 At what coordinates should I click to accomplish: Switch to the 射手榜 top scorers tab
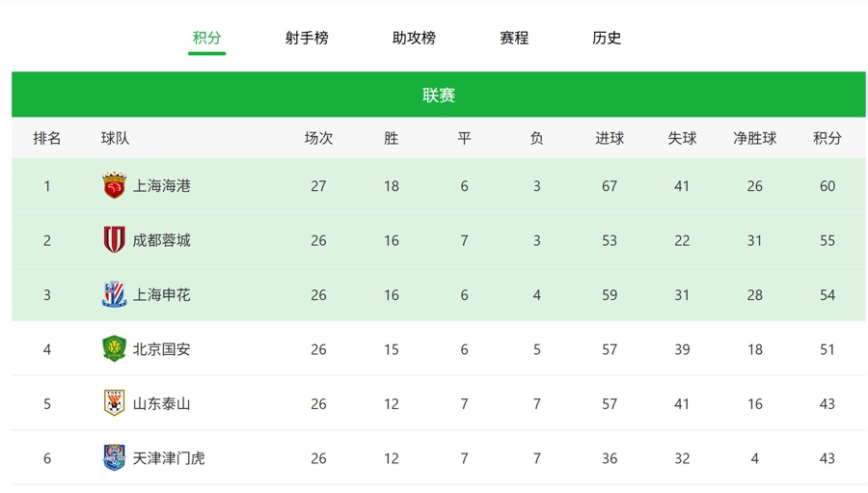click(307, 39)
